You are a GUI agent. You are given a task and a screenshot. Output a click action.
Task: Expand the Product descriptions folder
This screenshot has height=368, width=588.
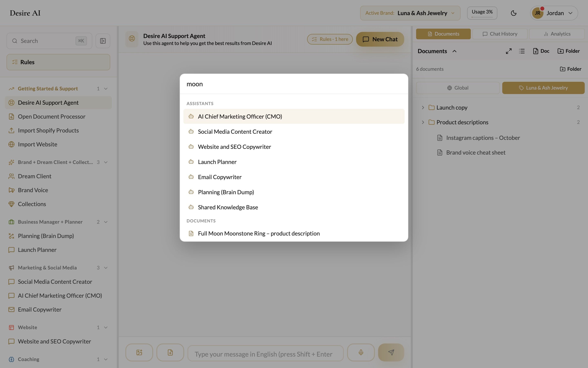[423, 122]
